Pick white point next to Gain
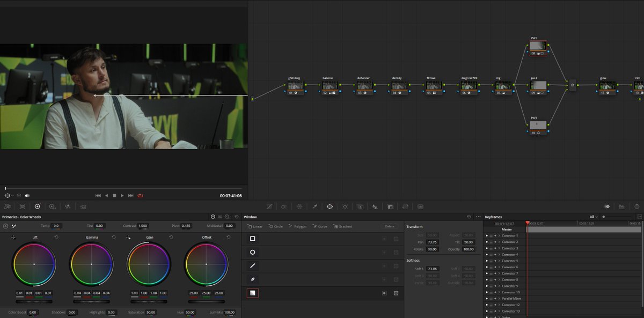 point(128,237)
